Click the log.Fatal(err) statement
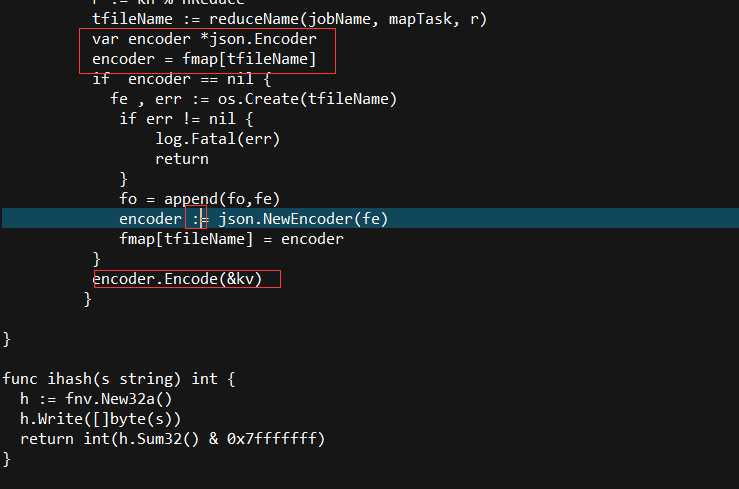Image resolution: width=739 pixels, height=489 pixels. (218, 139)
